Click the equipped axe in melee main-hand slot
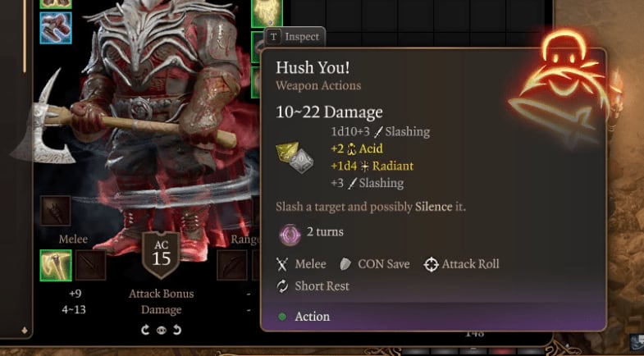 pos(56,265)
